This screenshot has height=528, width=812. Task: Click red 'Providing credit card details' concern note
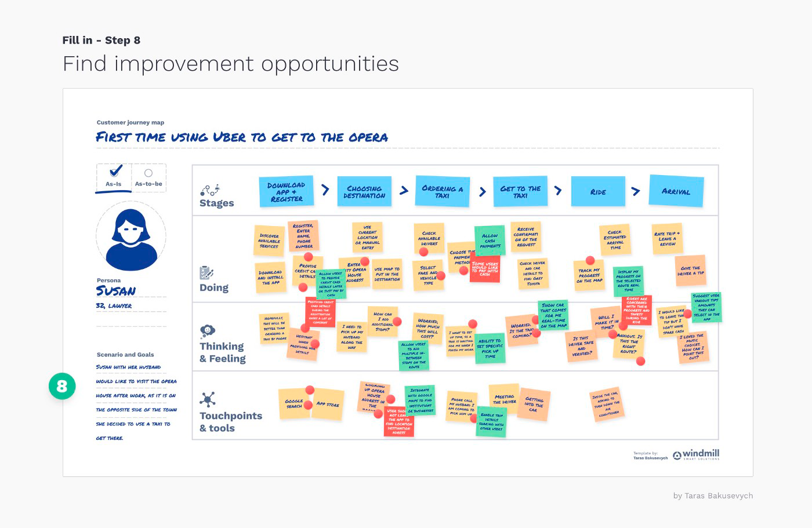click(x=320, y=312)
